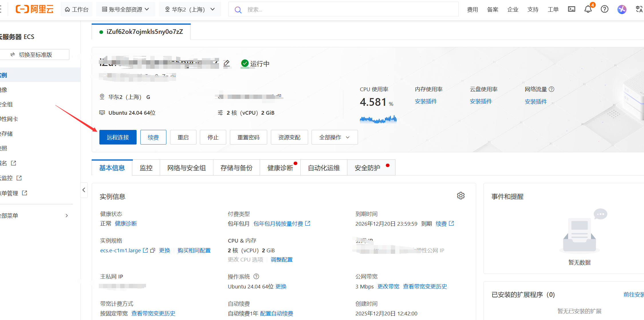
Task: Open the Cloud Shell terminal icon
Action: click(571, 9)
